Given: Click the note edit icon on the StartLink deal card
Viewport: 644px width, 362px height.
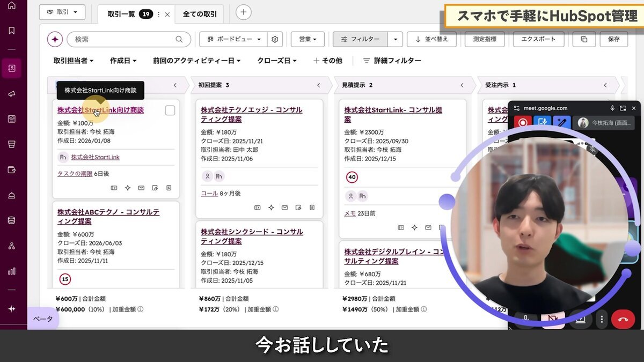Looking at the screenshot, I should click(x=155, y=188).
